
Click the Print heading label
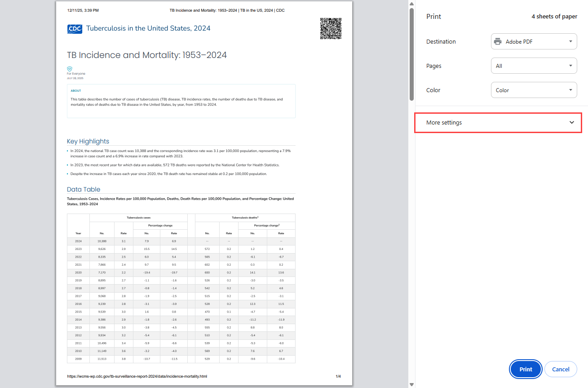tap(433, 16)
